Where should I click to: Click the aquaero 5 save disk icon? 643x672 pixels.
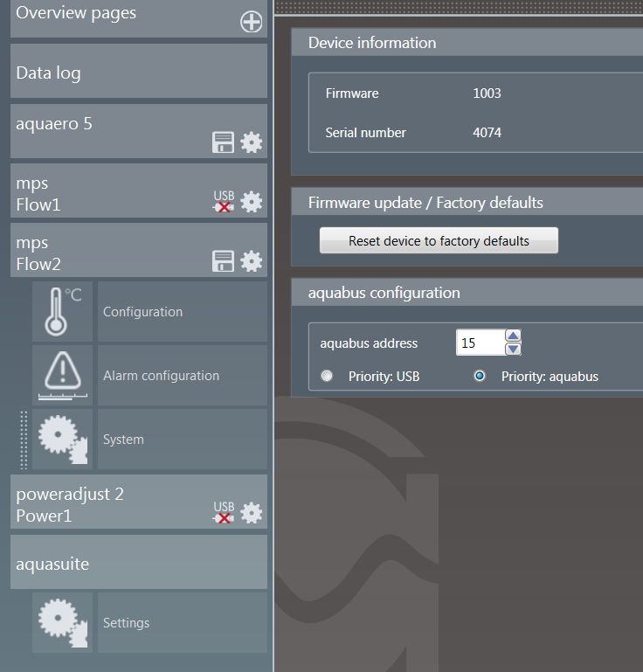tap(223, 142)
